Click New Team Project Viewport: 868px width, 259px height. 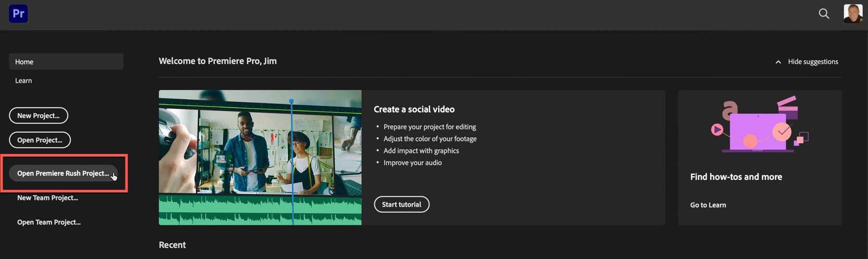pos(47,198)
